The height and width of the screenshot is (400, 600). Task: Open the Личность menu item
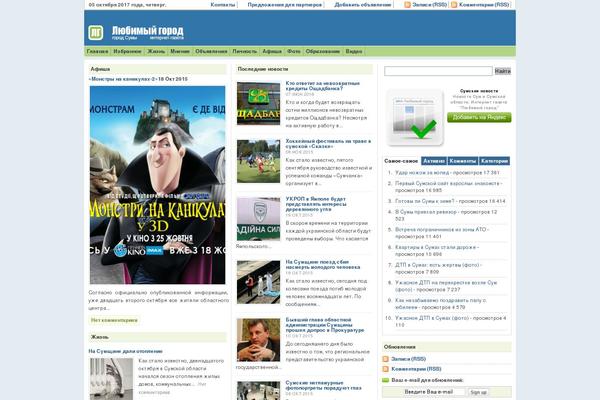pos(245,51)
